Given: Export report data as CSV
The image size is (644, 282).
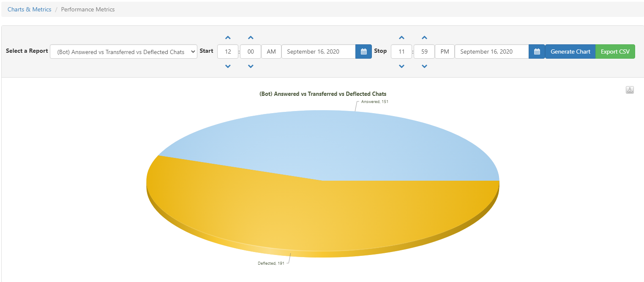Looking at the screenshot, I should [615, 52].
